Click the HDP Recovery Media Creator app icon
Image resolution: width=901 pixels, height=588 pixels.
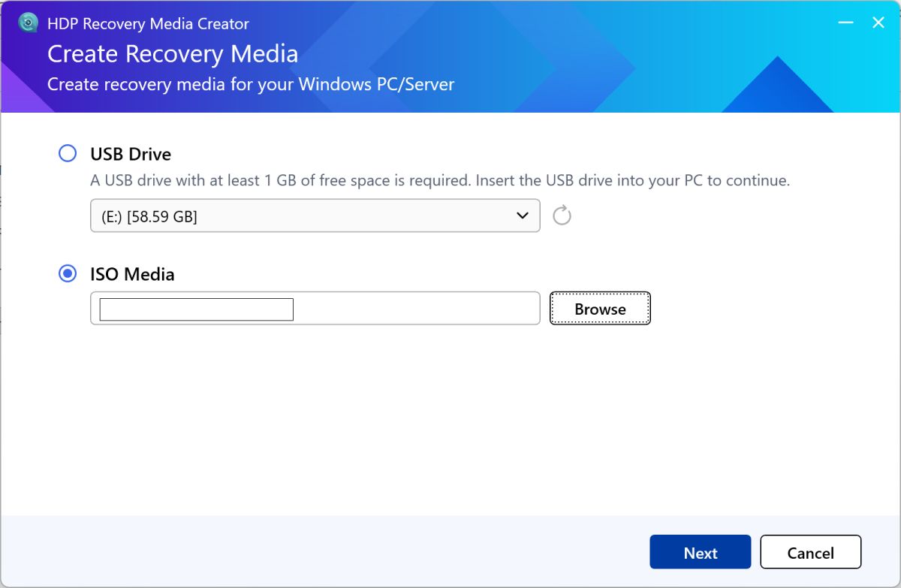(x=29, y=23)
